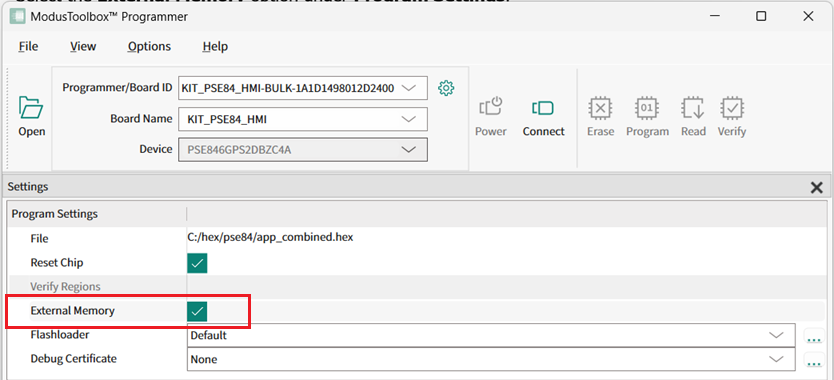Click the Settings panel title

[x=28, y=187]
